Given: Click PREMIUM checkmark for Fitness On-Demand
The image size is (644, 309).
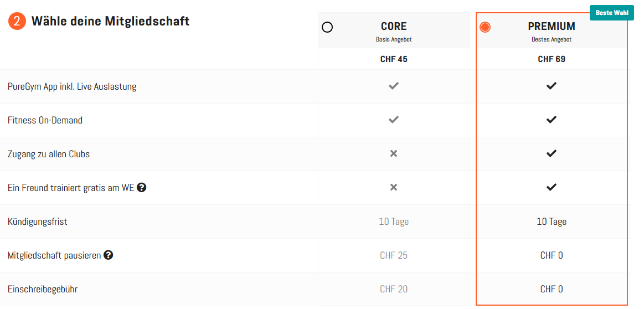Looking at the screenshot, I should 551,120.
